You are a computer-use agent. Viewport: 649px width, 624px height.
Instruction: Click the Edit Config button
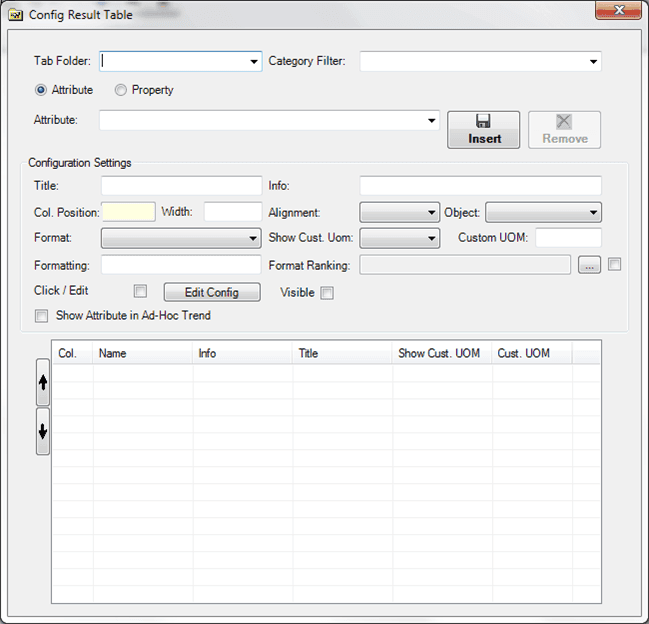[212, 292]
